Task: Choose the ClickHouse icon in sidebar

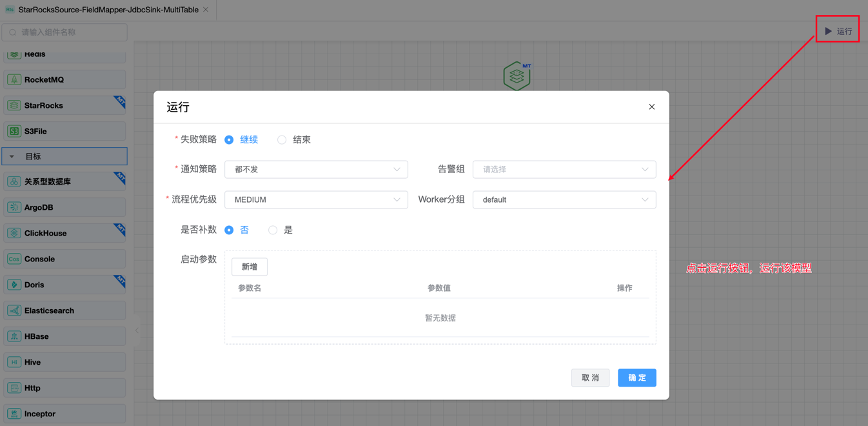Action: point(14,233)
